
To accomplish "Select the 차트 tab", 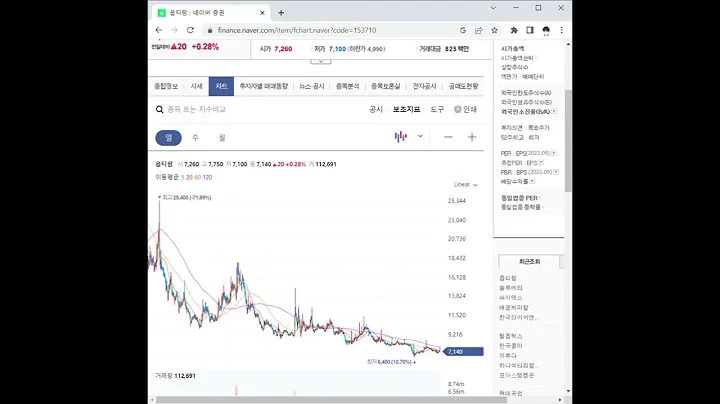I will tap(221, 86).
